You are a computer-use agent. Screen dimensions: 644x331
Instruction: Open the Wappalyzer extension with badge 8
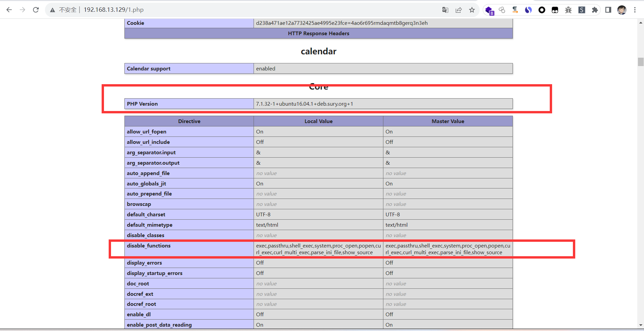point(489,10)
